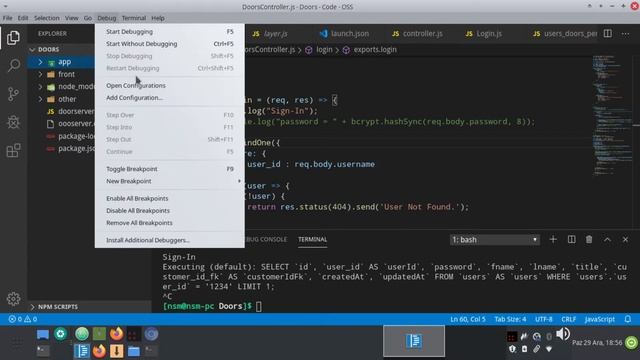Open the 1: bash terminal dropdown
640x360 pixels.
[495, 240]
